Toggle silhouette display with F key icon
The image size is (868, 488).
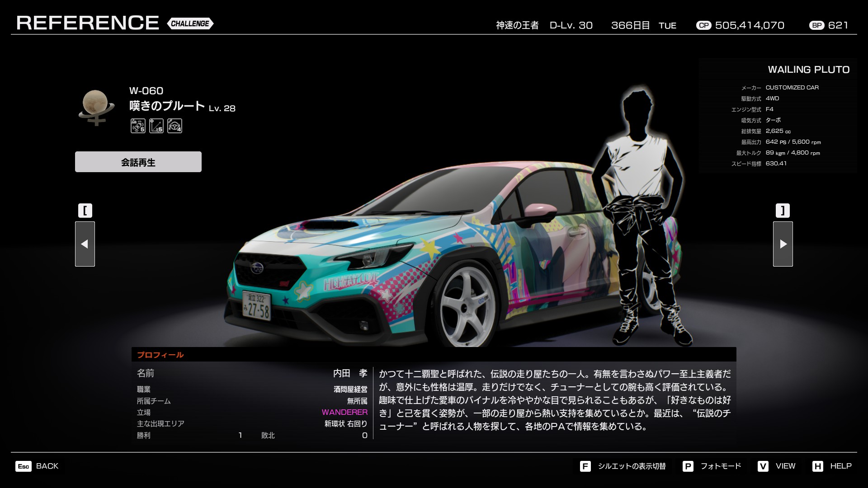585,466
